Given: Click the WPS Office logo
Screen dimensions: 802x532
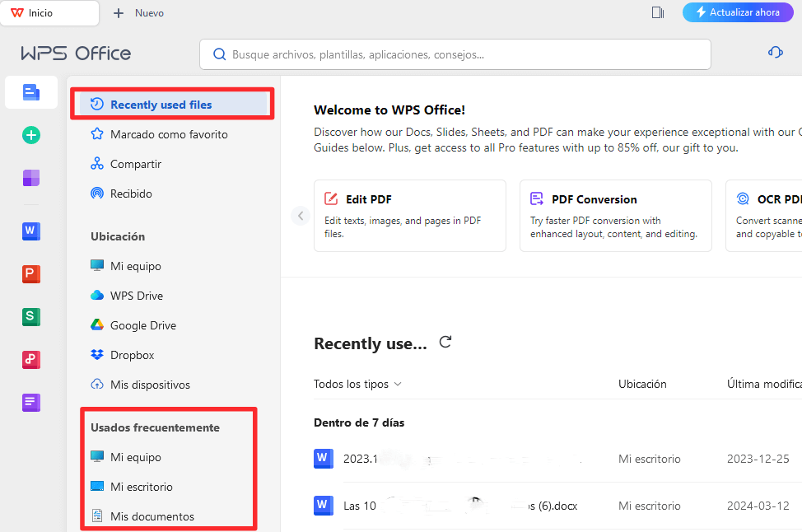Looking at the screenshot, I should coord(76,54).
